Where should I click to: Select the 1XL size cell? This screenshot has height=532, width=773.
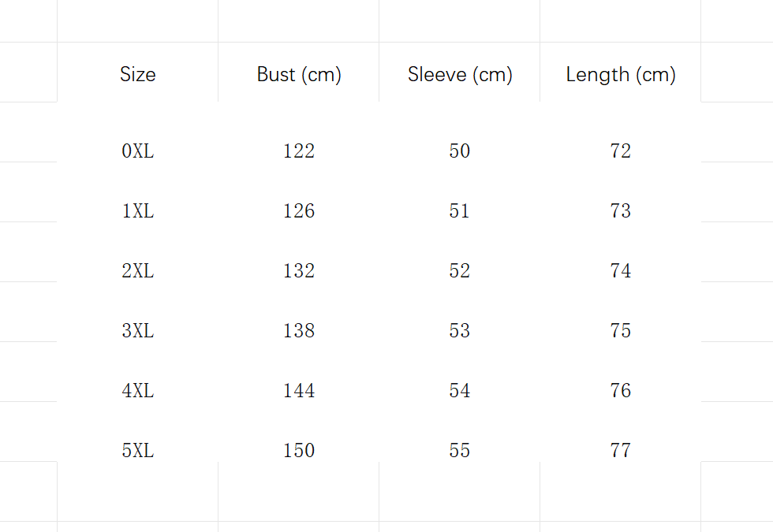[138, 210]
